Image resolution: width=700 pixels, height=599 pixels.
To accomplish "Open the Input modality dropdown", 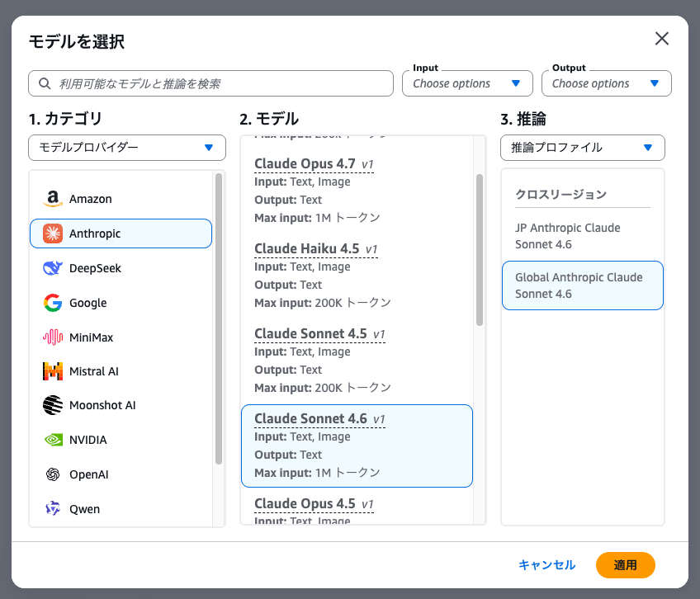I will (x=467, y=83).
